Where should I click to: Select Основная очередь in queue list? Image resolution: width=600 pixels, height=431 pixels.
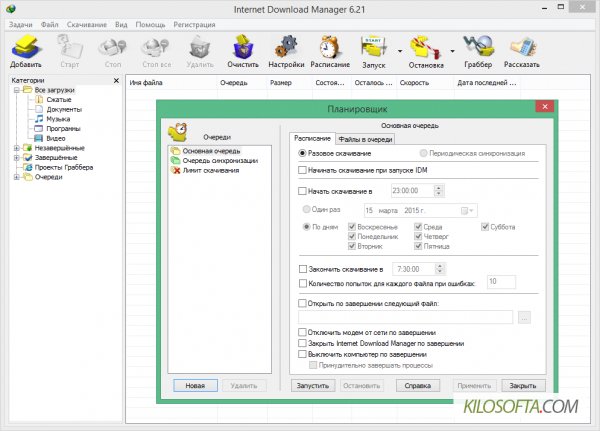tap(211, 151)
